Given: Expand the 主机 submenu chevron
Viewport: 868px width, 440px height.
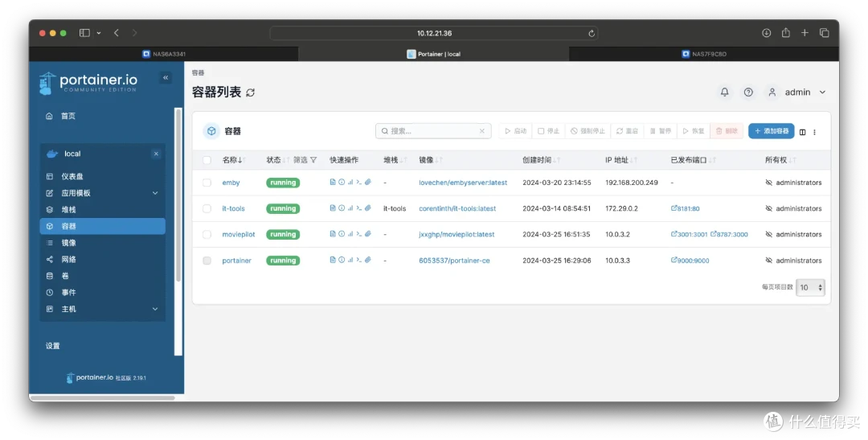Looking at the screenshot, I should 155,309.
